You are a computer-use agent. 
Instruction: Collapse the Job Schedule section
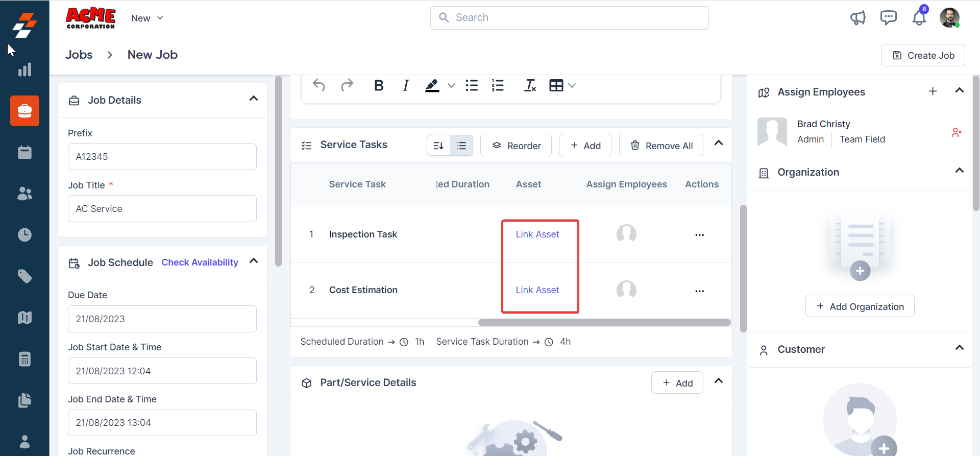[254, 261]
